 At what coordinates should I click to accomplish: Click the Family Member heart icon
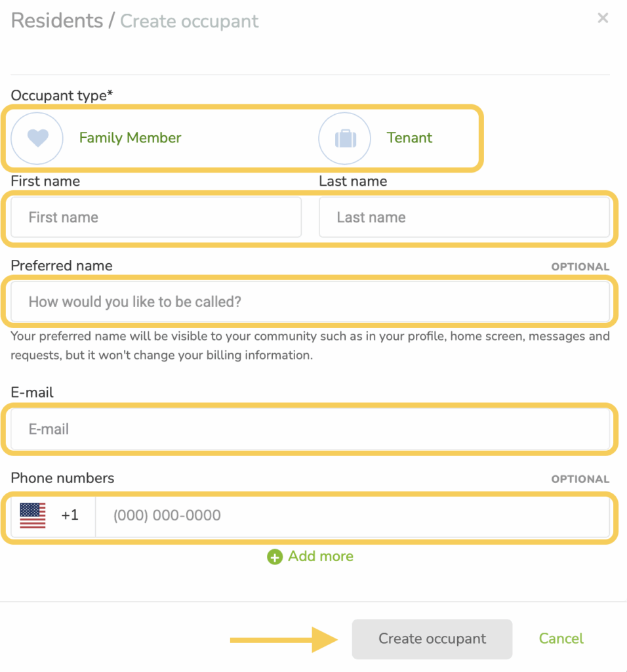coord(37,138)
